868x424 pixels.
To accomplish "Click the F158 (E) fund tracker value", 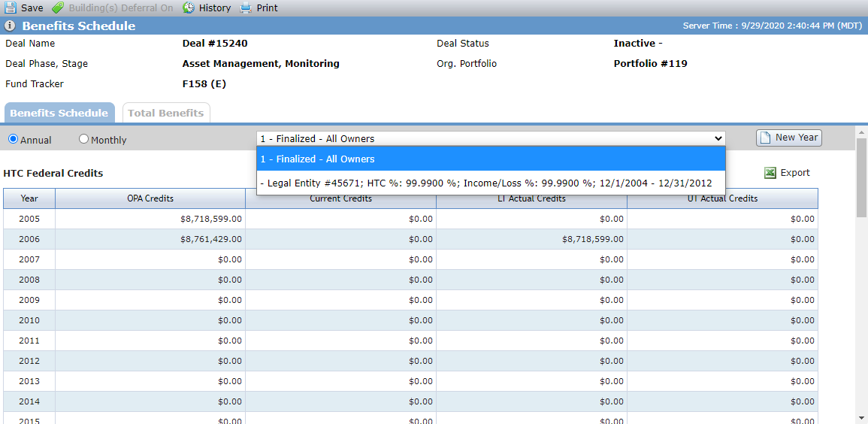I will click(x=204, y=84).
